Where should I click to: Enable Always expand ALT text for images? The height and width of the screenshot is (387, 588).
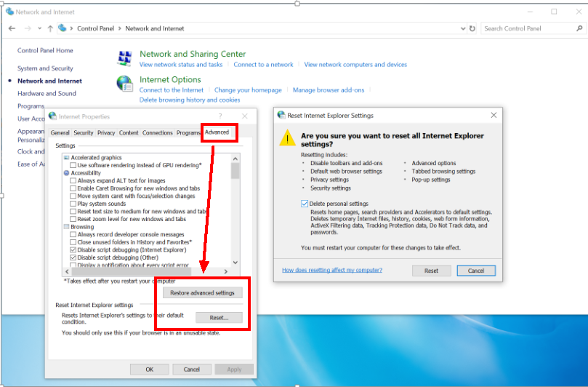point(73,180)
